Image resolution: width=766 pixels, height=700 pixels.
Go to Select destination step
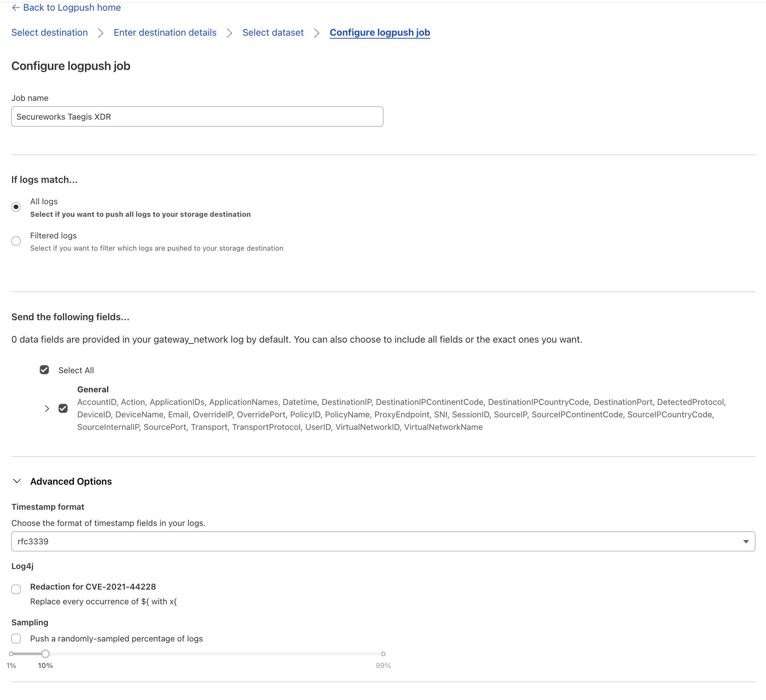49,33
